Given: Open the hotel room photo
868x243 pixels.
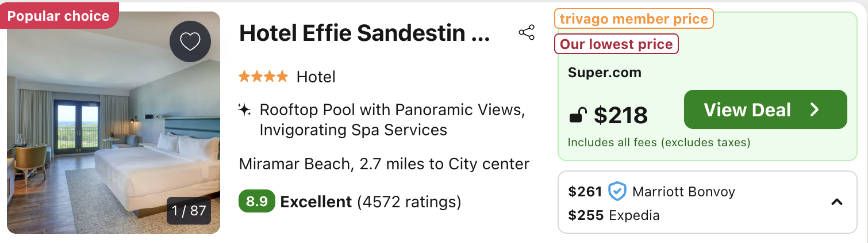Looking at the screenshot, I should (113, 123).
